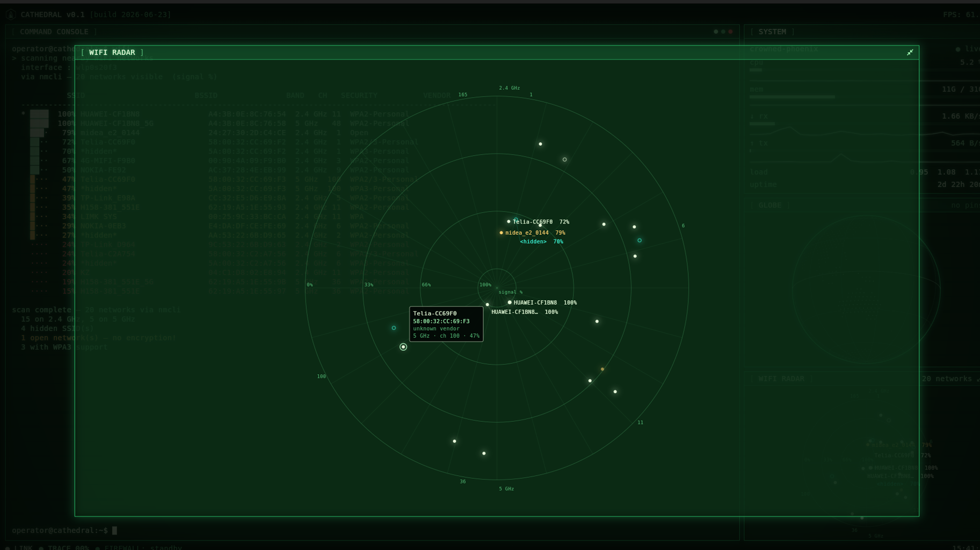Click the build 2026-06-23 text
Viewport: 980px width, 550px height.
pos(130,15)
